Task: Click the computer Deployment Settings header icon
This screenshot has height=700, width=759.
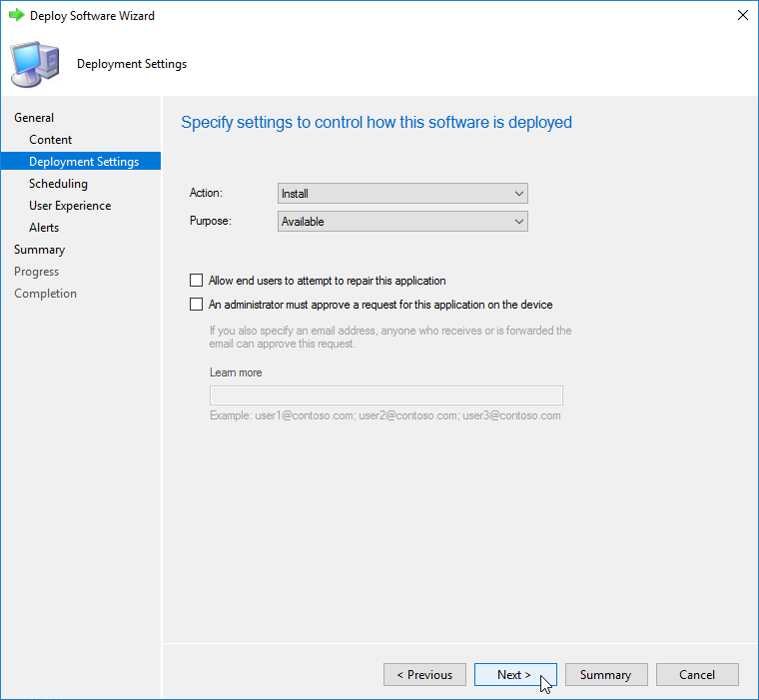Action: (34, 64)
